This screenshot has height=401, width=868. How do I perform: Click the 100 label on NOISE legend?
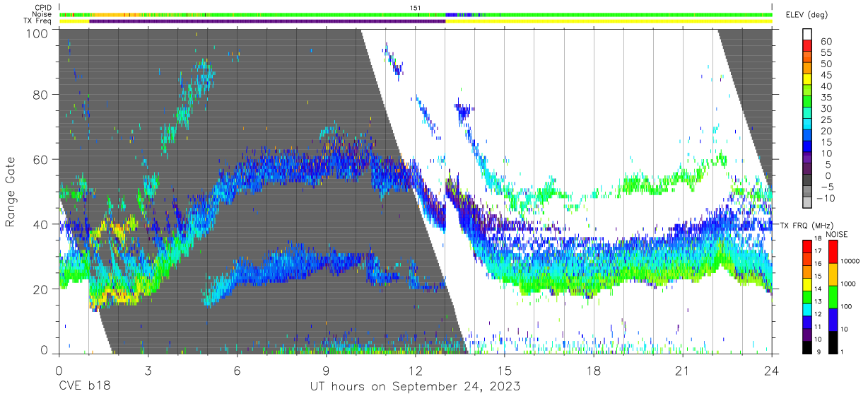tap(847, 307)
